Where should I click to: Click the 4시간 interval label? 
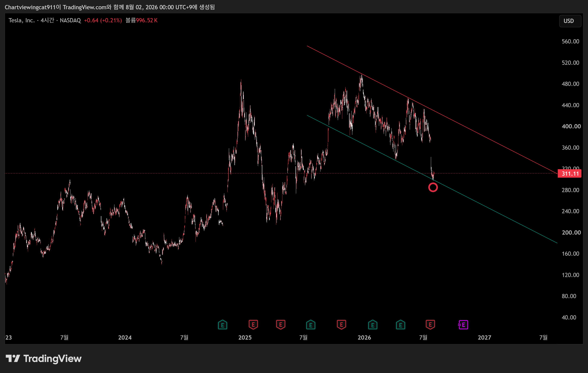47,20
